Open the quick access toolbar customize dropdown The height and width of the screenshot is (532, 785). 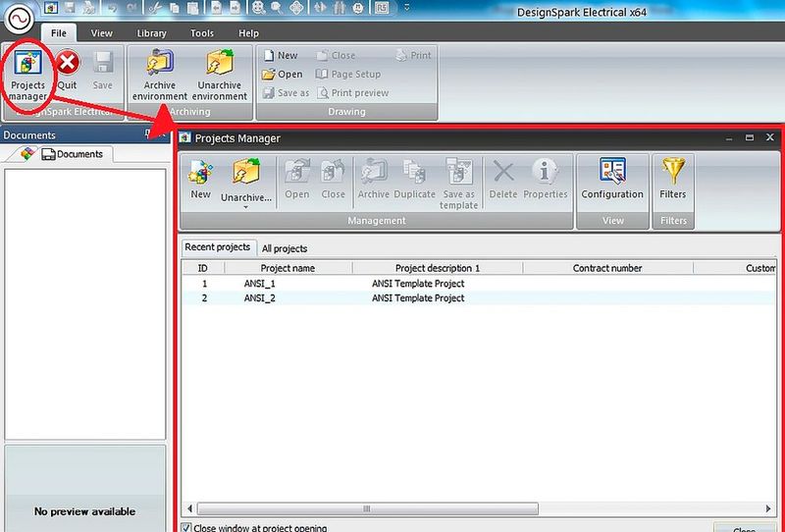[x=407, y=8]
